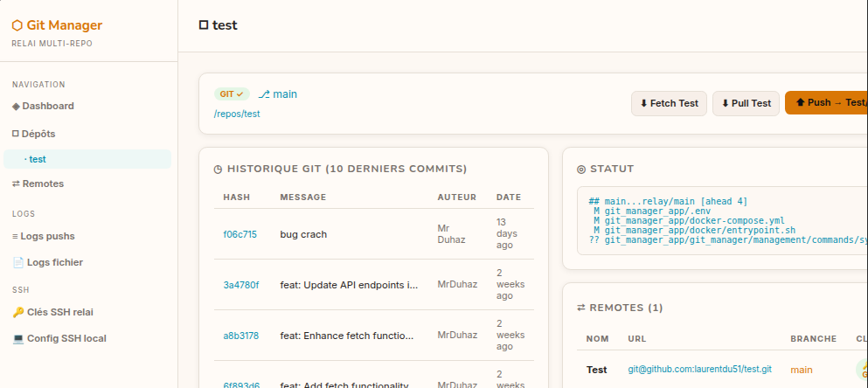Click the URL column header in Remotes
The height and width of the screenshot is (388, 868).
(637, 339)
